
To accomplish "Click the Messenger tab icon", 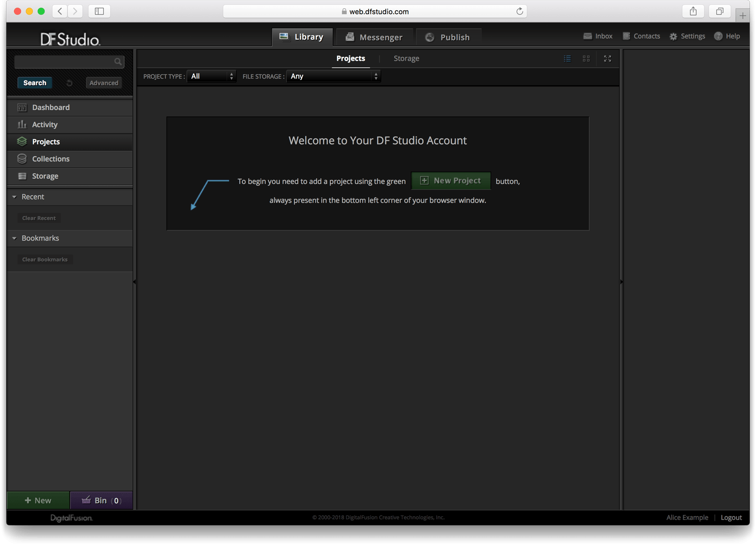I will (x=350, y=37).
